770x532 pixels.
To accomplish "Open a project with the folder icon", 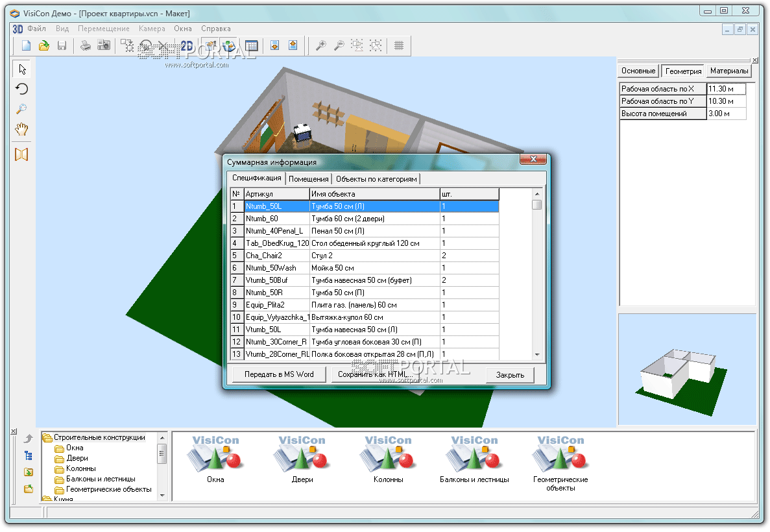I will (x=44, y=45).
